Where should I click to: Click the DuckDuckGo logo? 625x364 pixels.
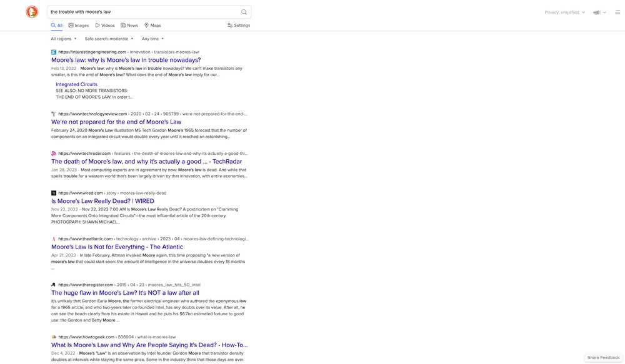pyautogui.click(x=32, y=12)
